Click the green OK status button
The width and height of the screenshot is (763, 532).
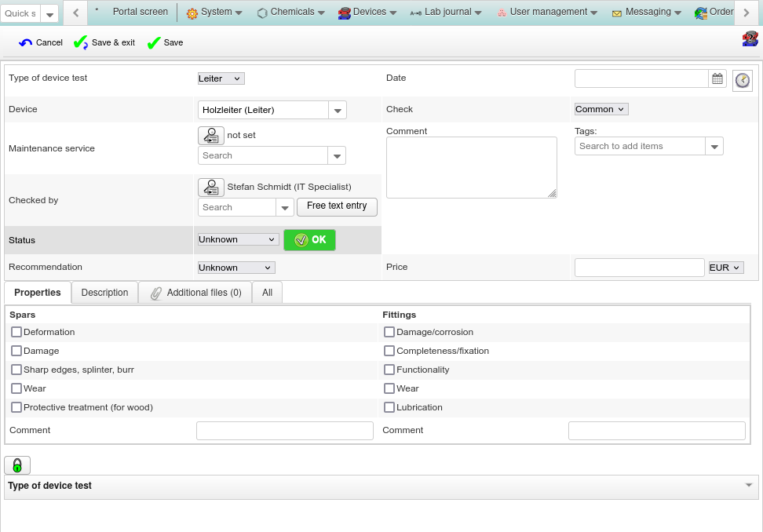(309, 240)
